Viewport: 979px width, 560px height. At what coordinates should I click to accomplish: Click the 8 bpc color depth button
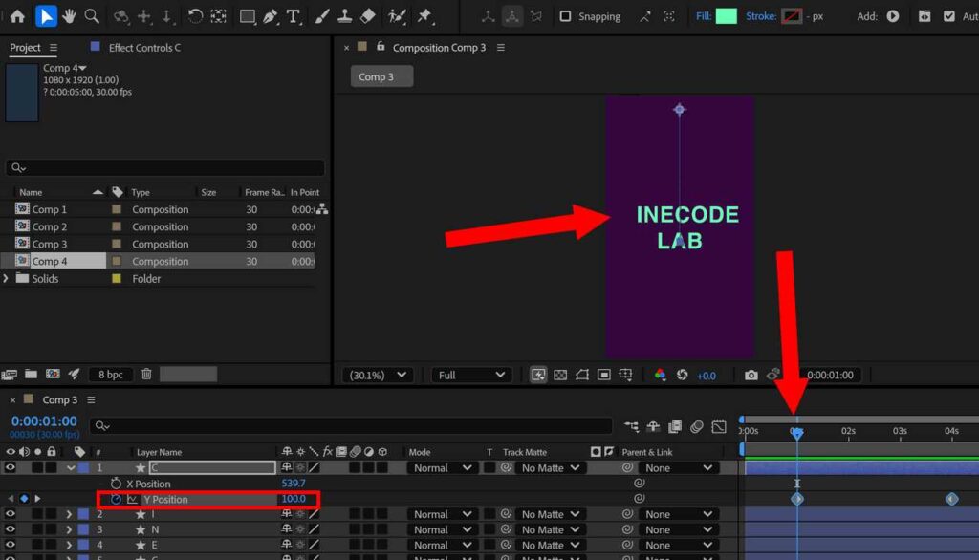[111, 374]
